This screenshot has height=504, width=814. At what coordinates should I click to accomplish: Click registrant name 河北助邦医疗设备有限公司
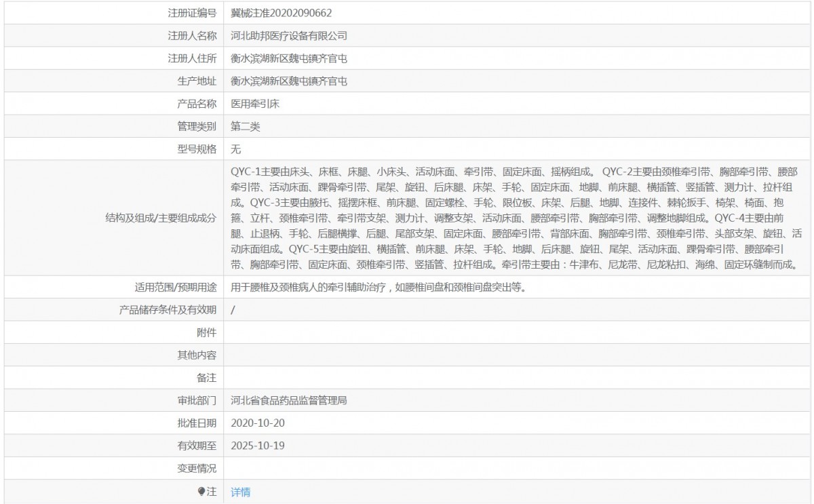click(x=289, y=36)
